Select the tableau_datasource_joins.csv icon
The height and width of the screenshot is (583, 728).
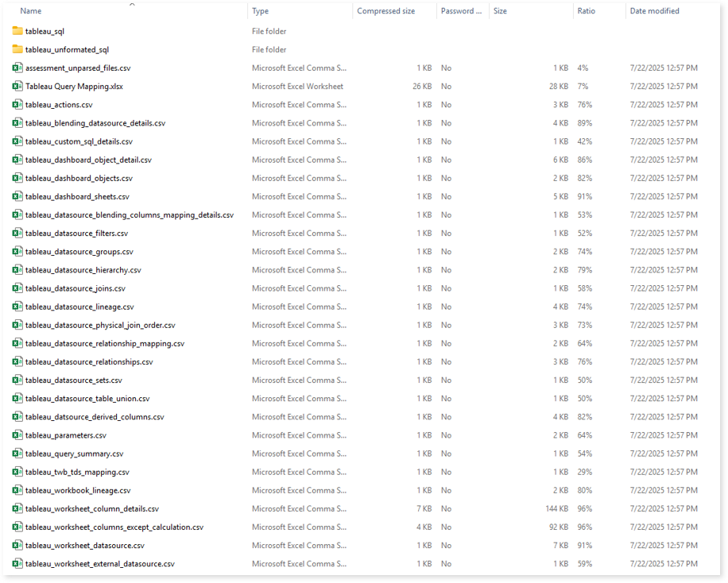17,288
